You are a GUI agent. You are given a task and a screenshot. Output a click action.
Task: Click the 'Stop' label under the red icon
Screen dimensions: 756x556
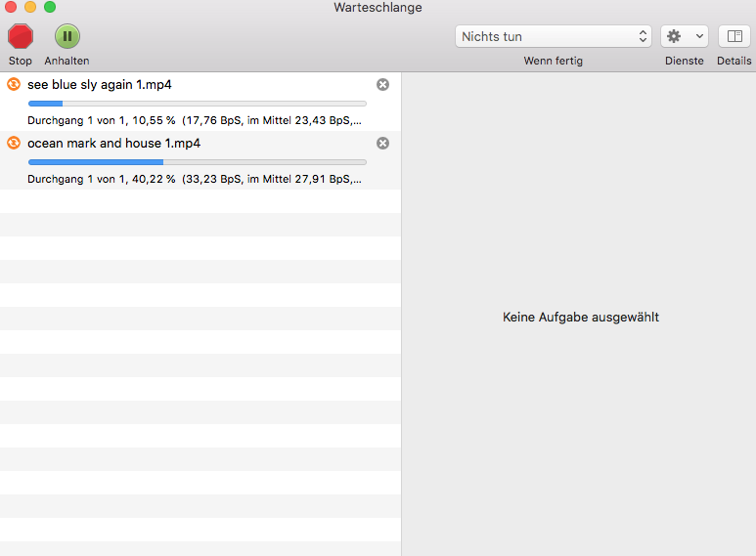[x=20, y=61]
